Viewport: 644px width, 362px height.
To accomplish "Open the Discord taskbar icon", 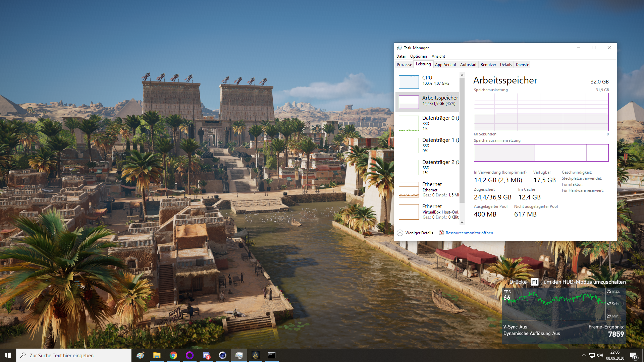I will tap(206, 355).
